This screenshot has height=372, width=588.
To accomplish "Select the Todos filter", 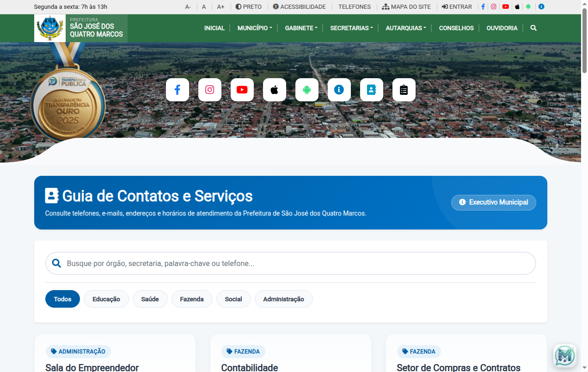I will pos(62,299).
